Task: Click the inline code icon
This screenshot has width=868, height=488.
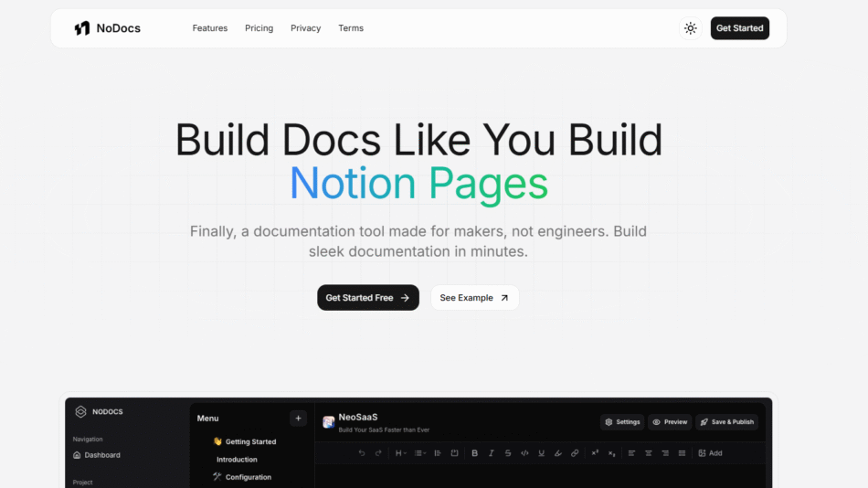Action: click(x=524, y=453)
